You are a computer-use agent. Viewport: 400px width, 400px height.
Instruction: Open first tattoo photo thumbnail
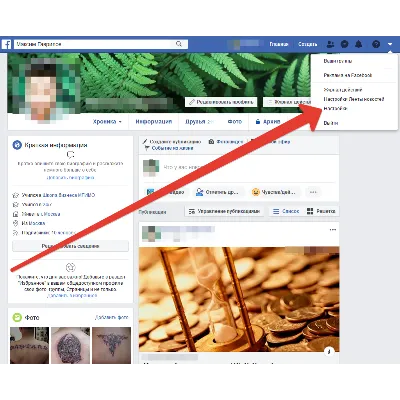click(29, 345)
